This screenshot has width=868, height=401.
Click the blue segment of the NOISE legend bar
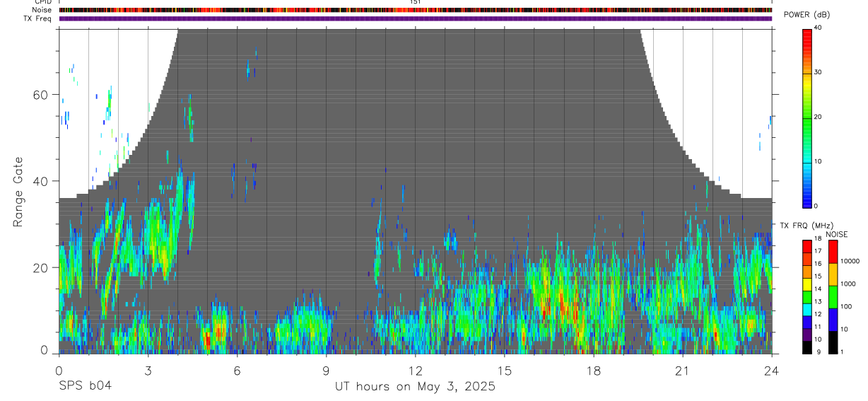[x=833, y=320]
